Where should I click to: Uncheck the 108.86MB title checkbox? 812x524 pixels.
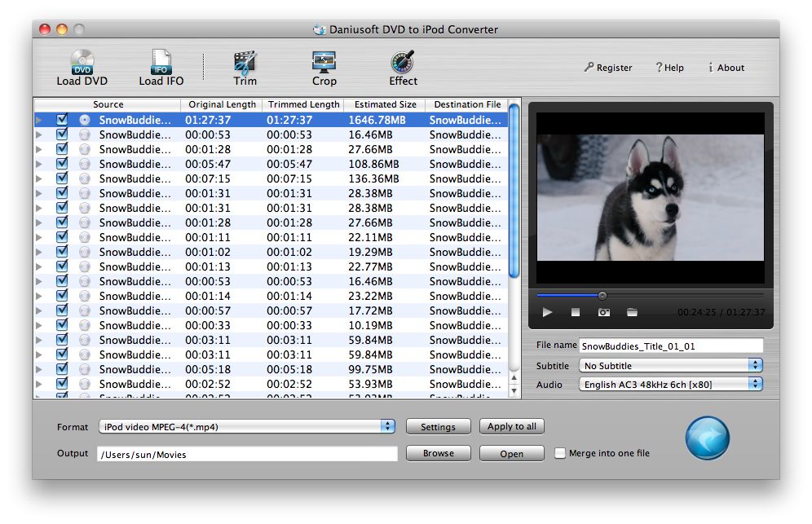pos(62,163)
